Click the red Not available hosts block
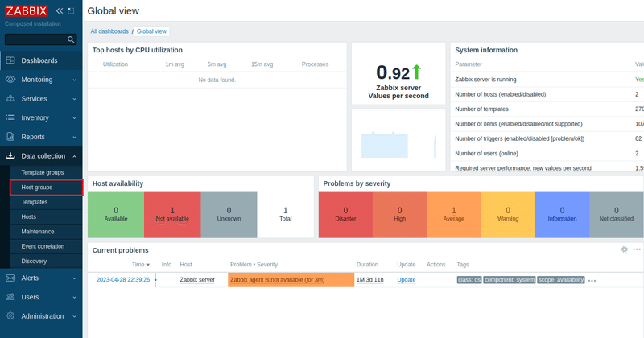Screen dimensions: 644x338 point(172,214)
